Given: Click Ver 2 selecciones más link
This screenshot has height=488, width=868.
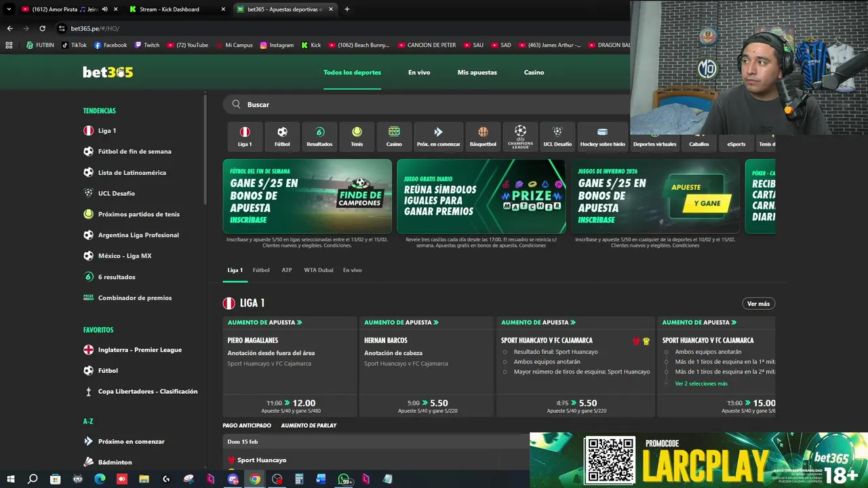Looking at the screenshot, I should [x=701, y=384].
